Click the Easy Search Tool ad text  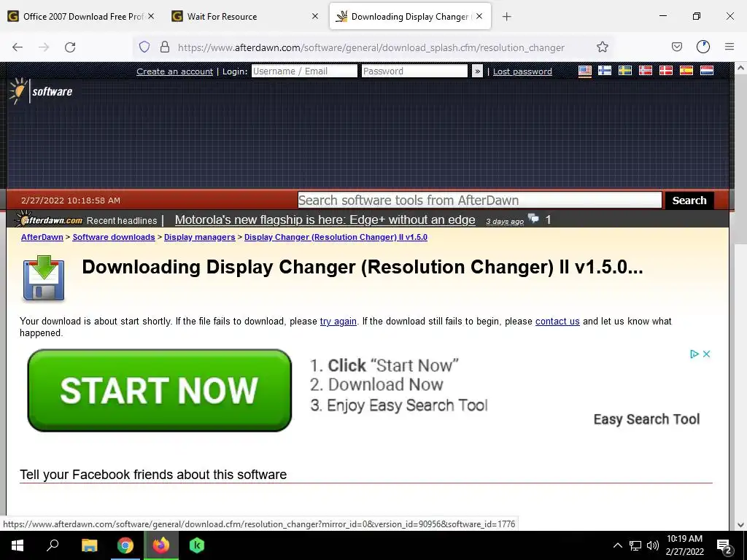point(646,419)
